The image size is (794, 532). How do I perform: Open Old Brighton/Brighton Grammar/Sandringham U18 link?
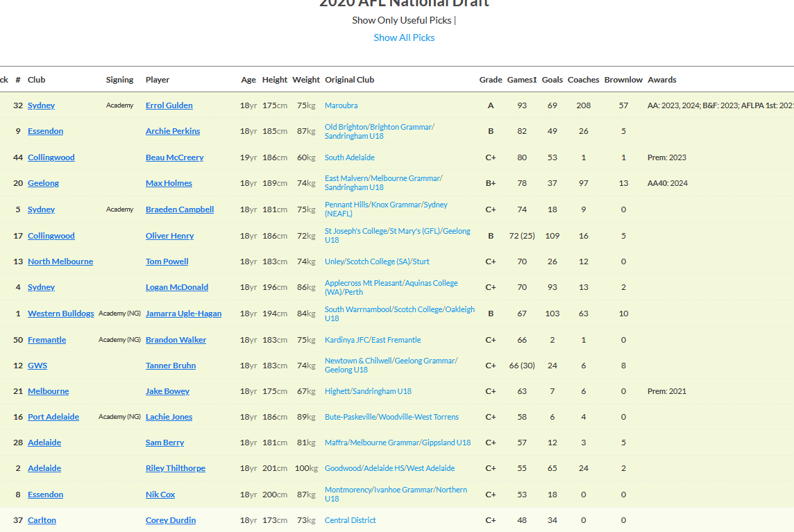pyautogui.click(x=379, y=132)
